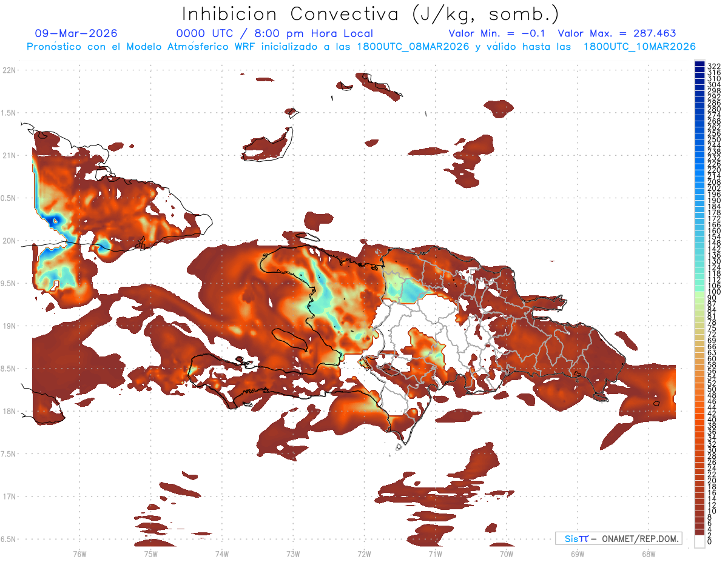
Task: Click the '70W' longitude label
Action: 506,554
